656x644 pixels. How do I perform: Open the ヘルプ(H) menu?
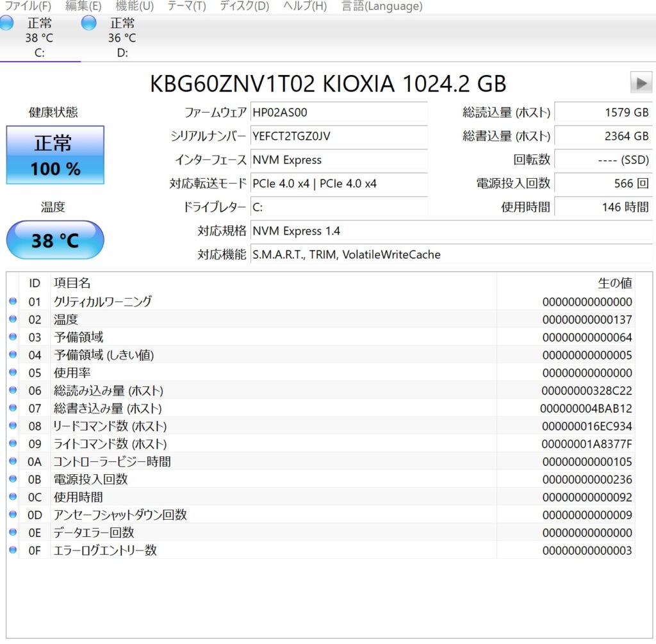click(x=305, y=6)
